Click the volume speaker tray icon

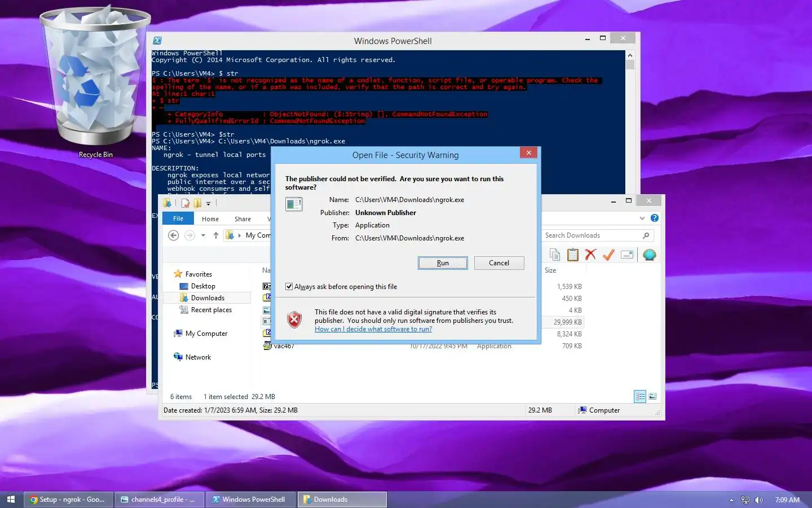(x=759, y=500)
